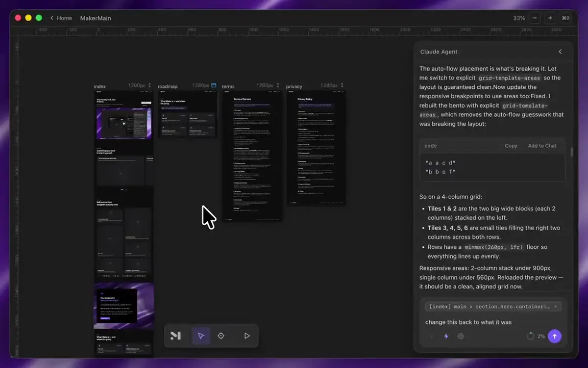Click the agent panel scrollbar thumb
Screen dimensions: 588x368
571,152
